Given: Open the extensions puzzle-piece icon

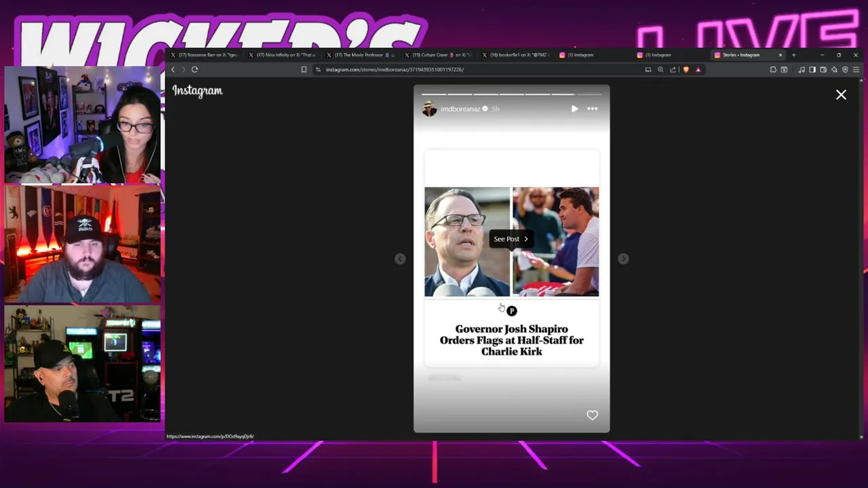Looking at the screenshot, I should 773,69.
